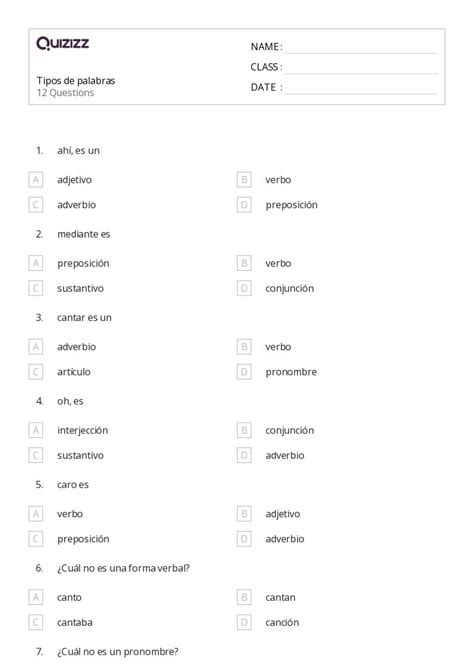
Task: Click the CLASS input line
Action: (x=362, y=68)
